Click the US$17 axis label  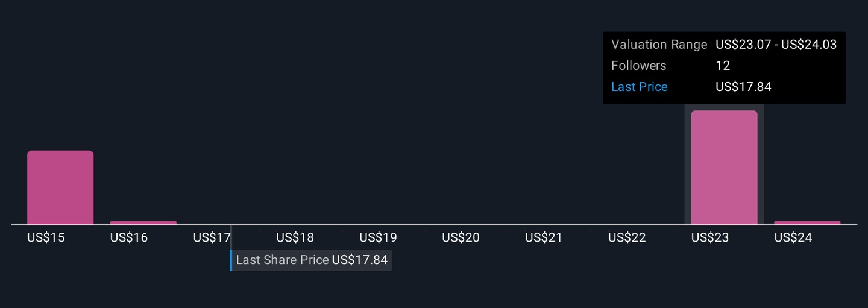(x=212, y=238)
